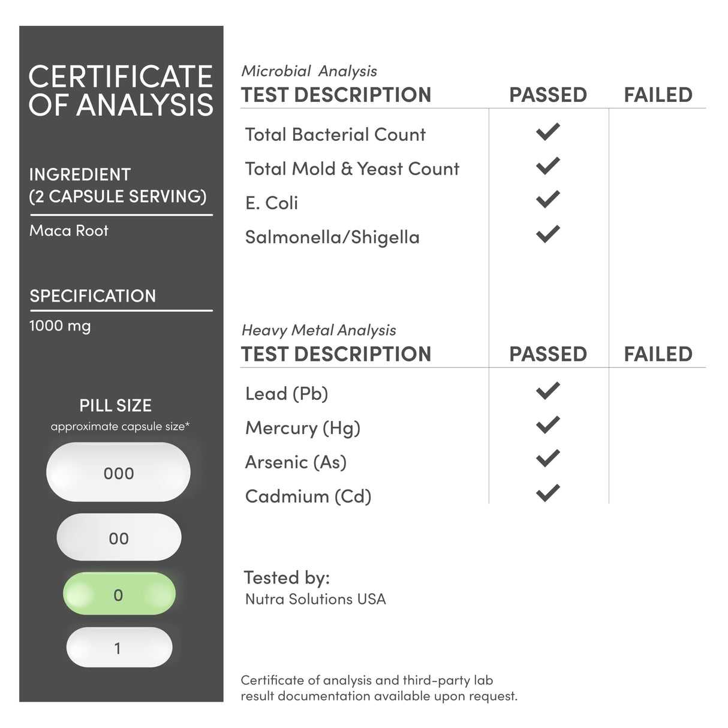This screenshot has height=728, width=728.
Task: Click the Total Bacterial Count passed checkmark
Action: 547,132
